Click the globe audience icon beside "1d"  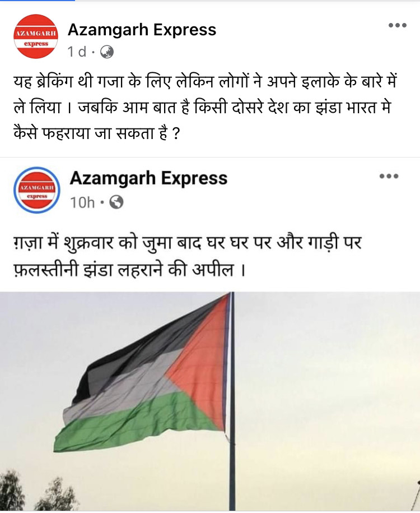[106, 52]
